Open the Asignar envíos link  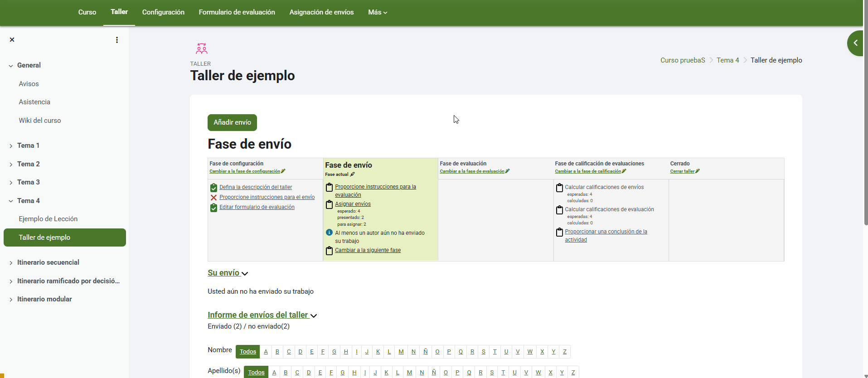(353, 204)
